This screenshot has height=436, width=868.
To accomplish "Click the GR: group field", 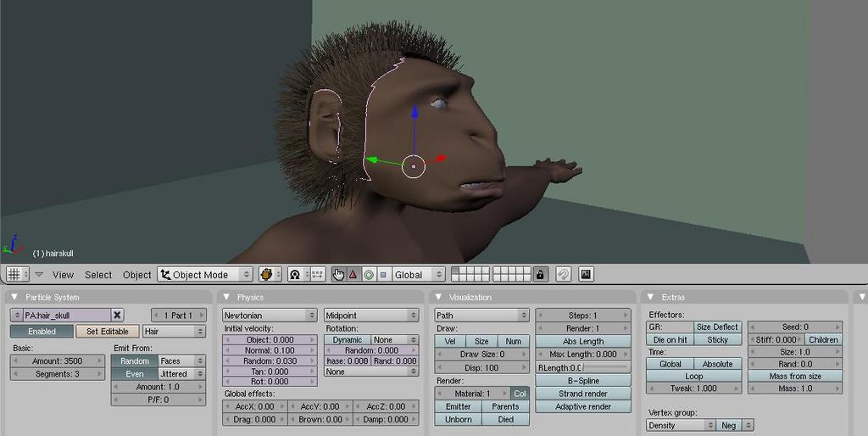I will tap(670, 327).
